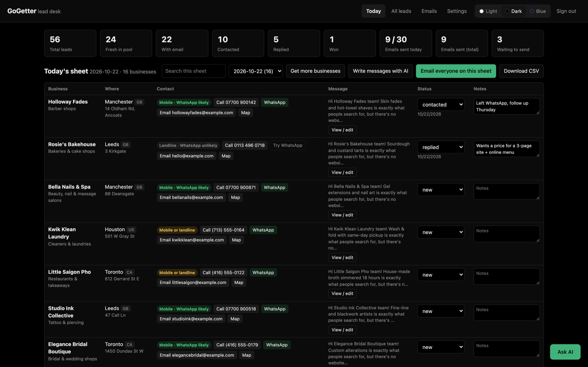View / edit Holloway Fades message
The image size is (588, 367).
tap(342, 130)
